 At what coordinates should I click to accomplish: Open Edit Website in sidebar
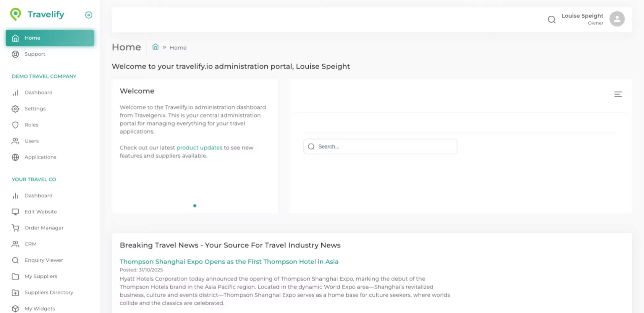click(41, 212)
